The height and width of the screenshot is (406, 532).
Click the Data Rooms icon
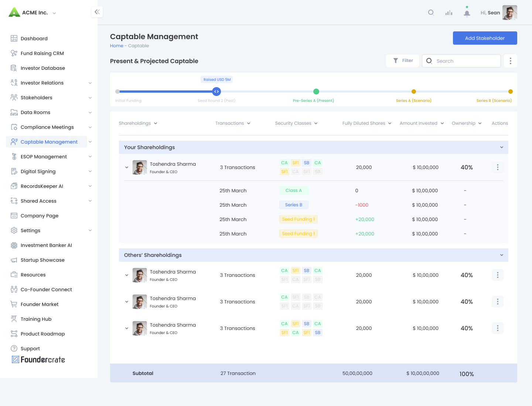[14, 112]
